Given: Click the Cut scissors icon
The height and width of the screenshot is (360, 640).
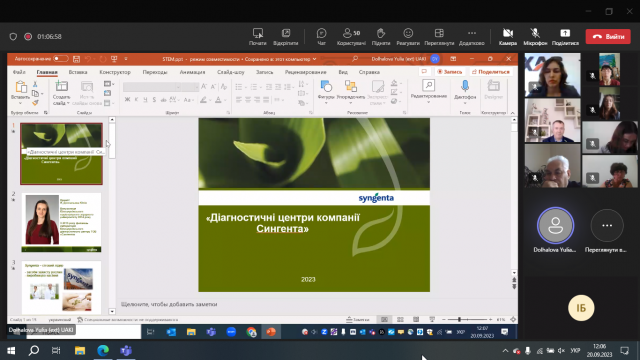Looking at the screenshot, I should (x=35, y=84).
